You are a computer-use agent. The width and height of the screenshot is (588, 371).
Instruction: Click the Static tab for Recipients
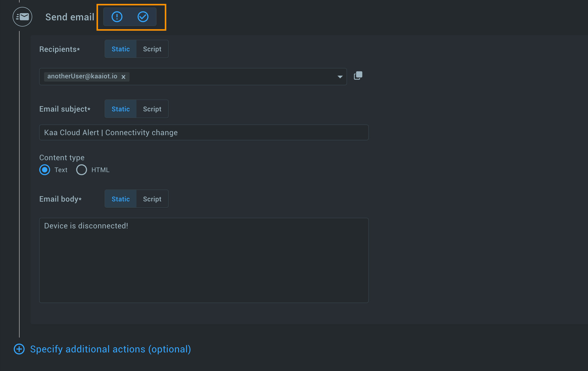coord(121,49)
